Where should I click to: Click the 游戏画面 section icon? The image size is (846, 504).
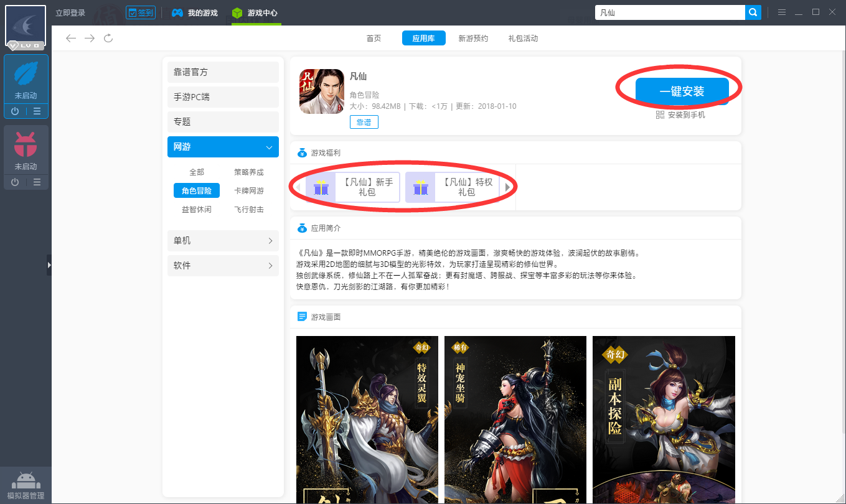click(302, 317)
